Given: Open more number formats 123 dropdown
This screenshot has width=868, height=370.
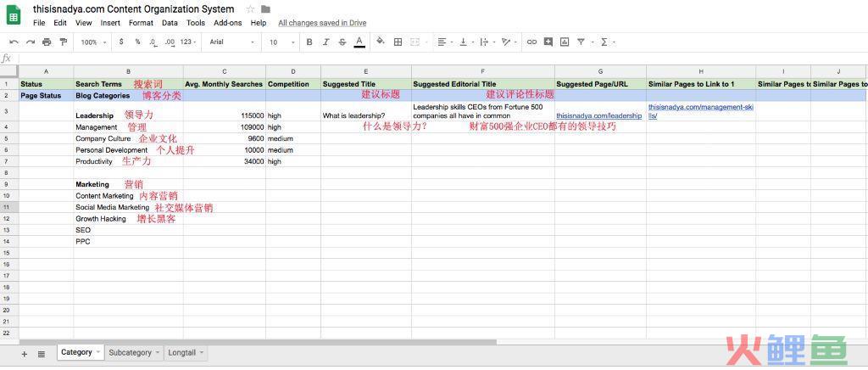Looking at the screenshot, I should (188, 42).
